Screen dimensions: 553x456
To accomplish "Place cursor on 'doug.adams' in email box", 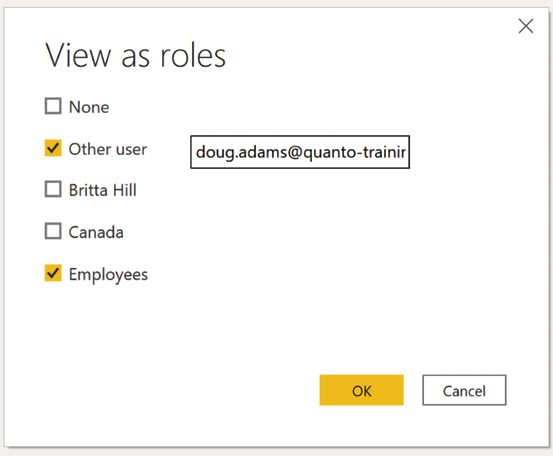I will [242, 152].
